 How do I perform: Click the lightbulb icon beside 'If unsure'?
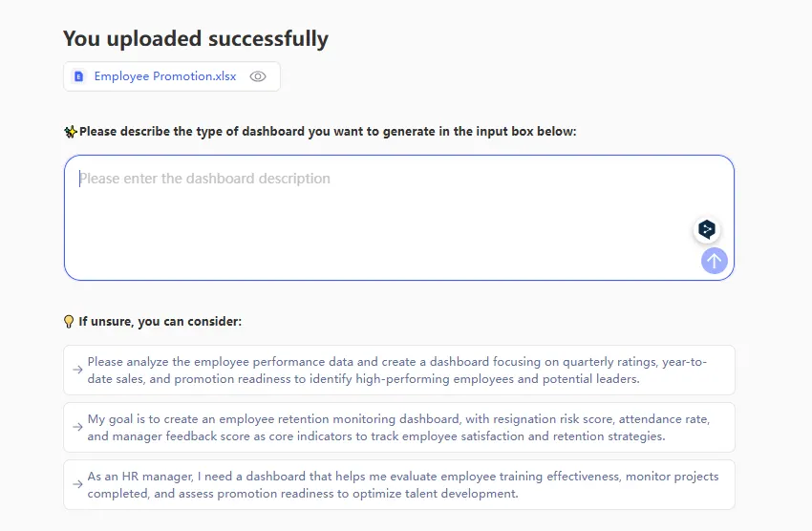(69, 322)
